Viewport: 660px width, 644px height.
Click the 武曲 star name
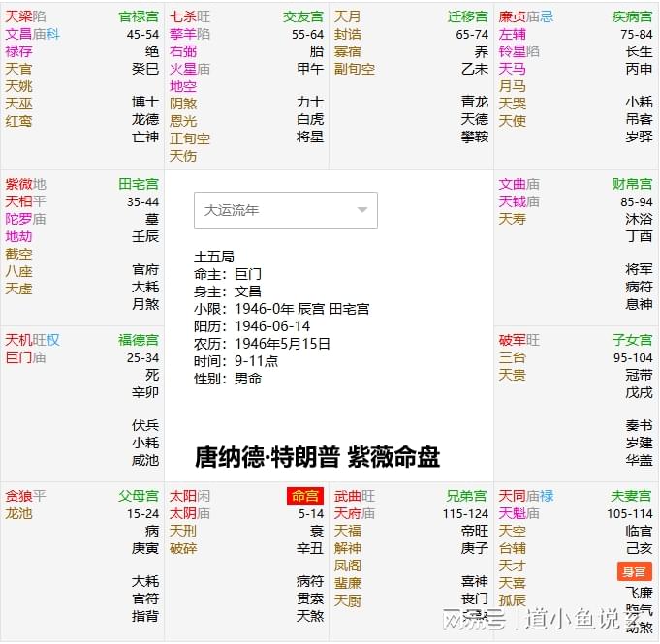tap(348, 496)
